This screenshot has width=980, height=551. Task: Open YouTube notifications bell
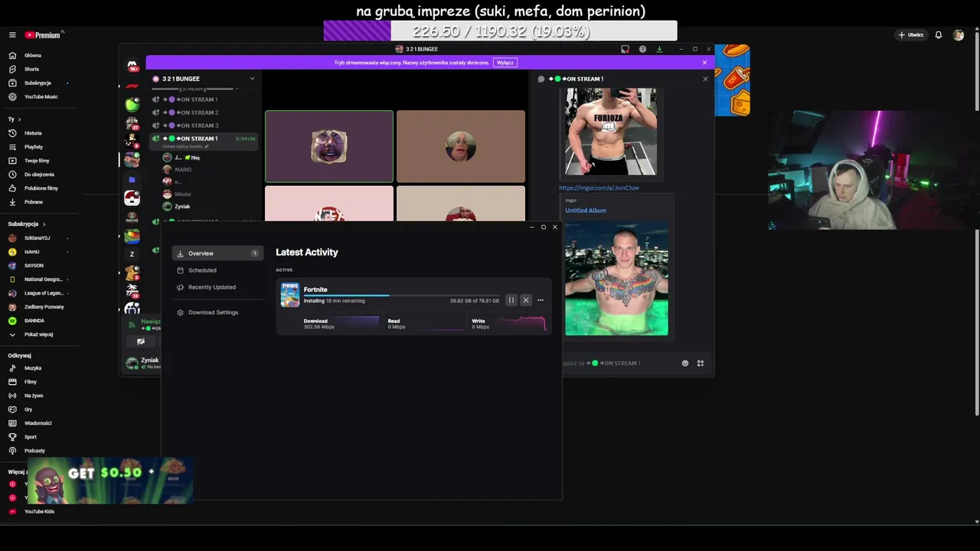[939, 35]
